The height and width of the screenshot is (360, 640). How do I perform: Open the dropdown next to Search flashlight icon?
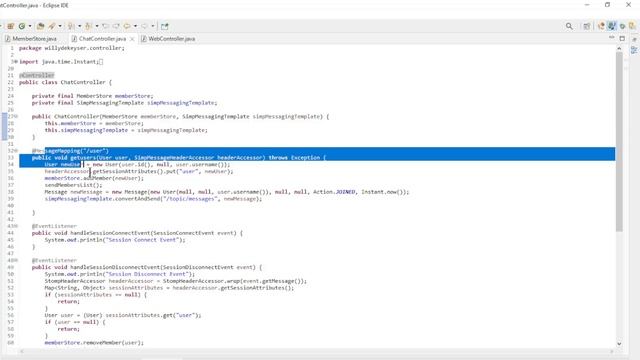pyautogui.click(x=60, y=26)
